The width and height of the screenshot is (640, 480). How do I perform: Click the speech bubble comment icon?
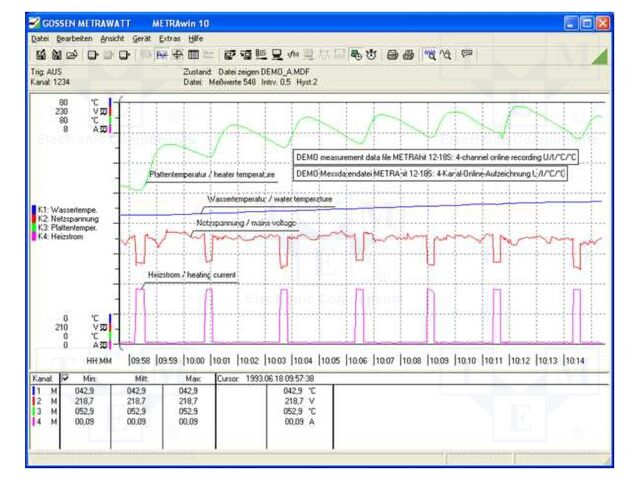click(x=466, y=54)
